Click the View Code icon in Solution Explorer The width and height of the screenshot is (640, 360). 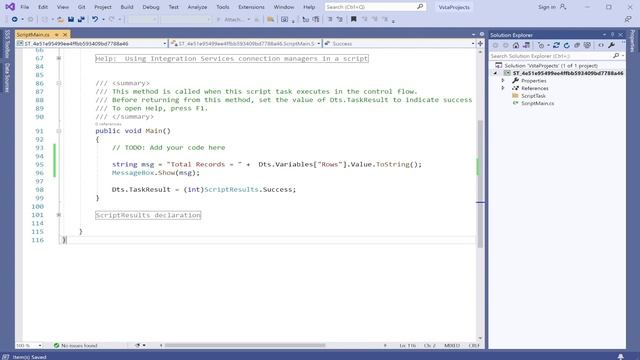pyautogui.click(x=601, y=45)
